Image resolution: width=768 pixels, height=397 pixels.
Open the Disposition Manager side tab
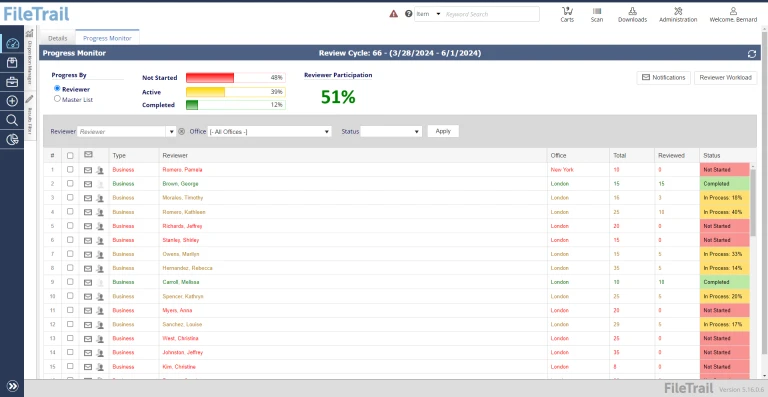(x=30, y=58)
